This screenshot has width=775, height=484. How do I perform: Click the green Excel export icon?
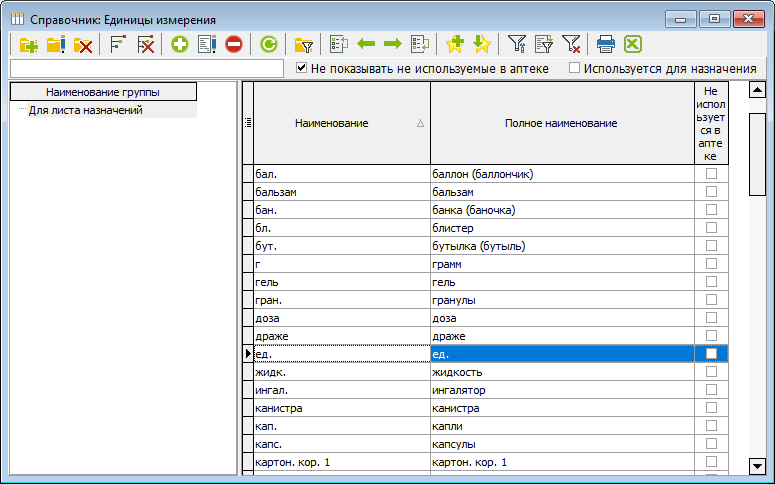click(632, 44)
